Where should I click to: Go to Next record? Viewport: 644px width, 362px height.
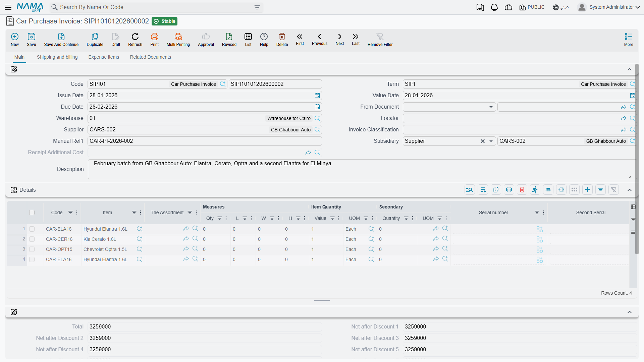340,39
